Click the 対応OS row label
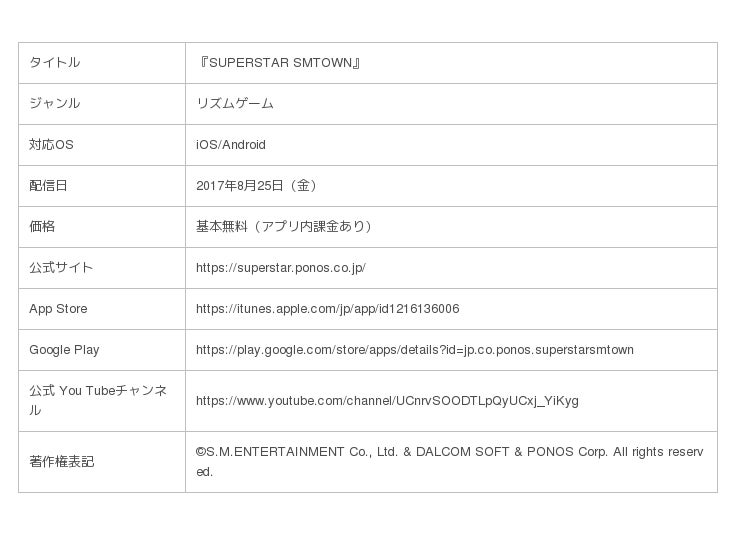 coord(52,145)
